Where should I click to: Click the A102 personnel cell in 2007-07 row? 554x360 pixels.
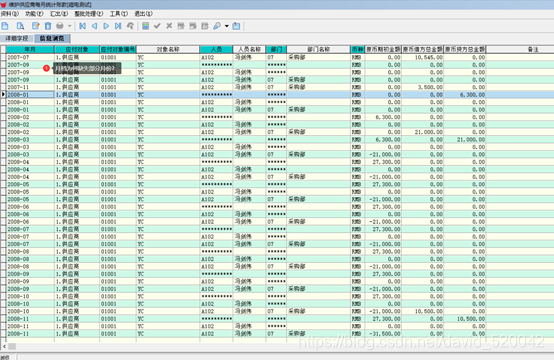[x=216, y=57]
